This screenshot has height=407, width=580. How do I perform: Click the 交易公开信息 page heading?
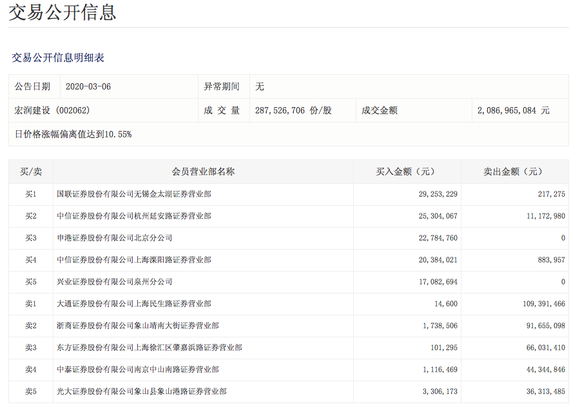click(x=63, y=12)
